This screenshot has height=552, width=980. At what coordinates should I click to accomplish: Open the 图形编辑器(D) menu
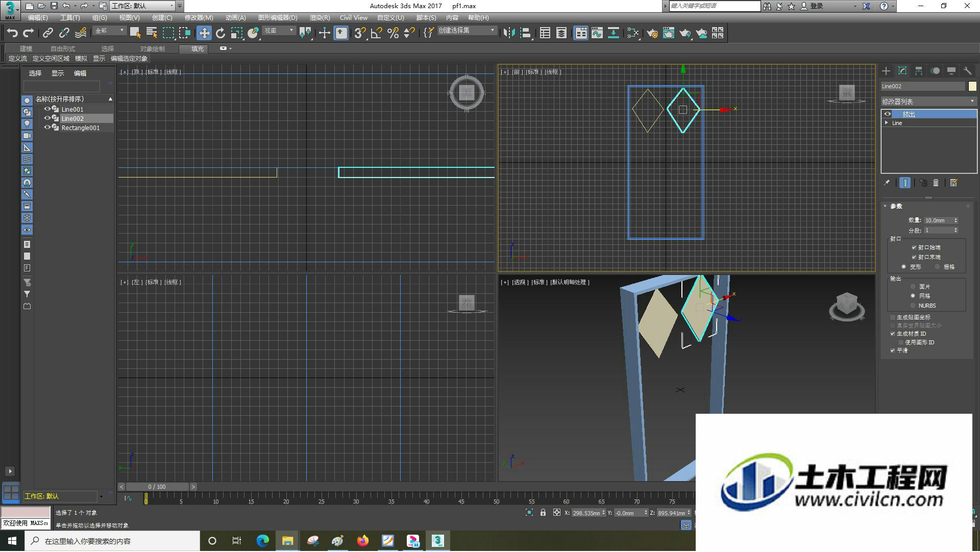278,18
